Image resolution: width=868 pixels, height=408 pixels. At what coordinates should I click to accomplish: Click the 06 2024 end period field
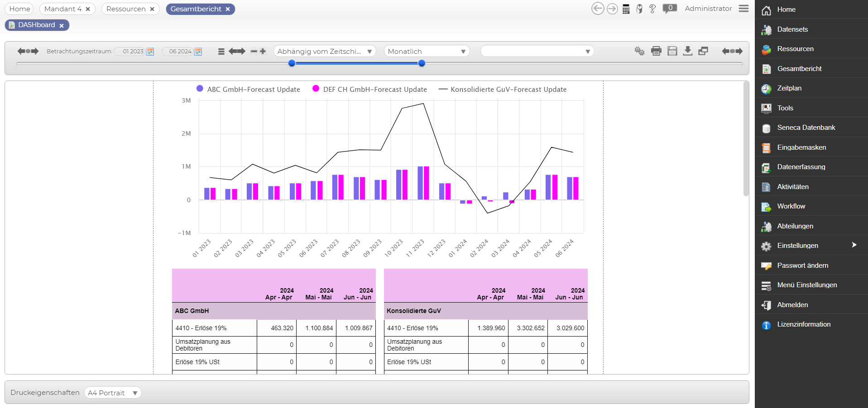point(180,52)
